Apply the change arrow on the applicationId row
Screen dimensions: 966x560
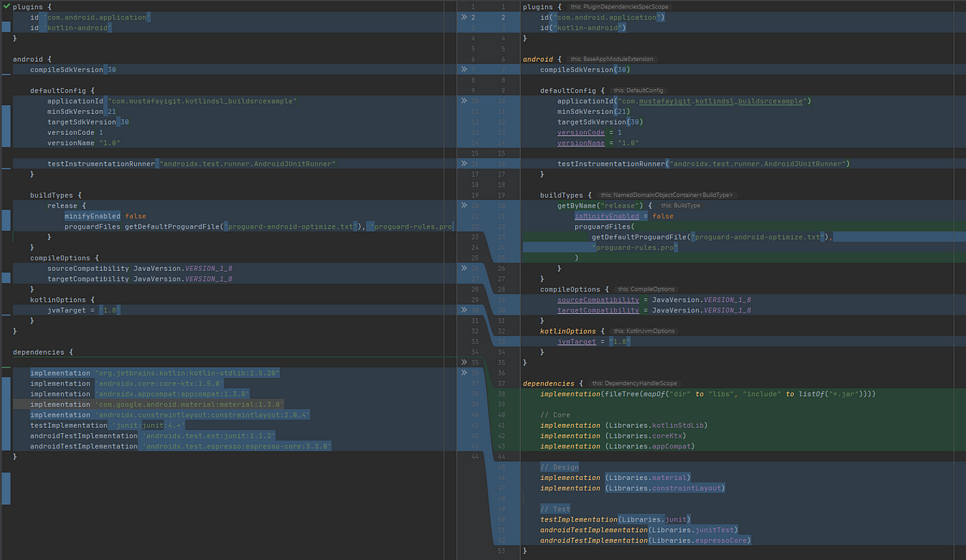coord(465,101)
